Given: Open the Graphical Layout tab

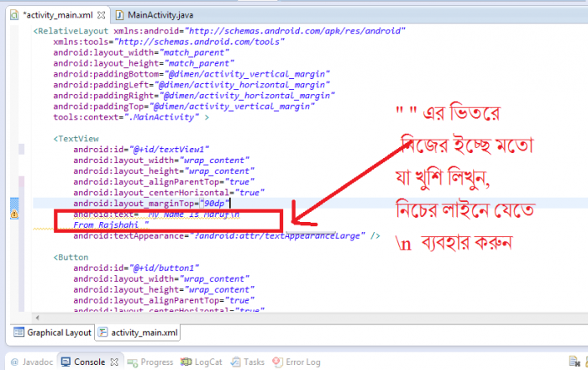Looking at the screenshot, I should click(53, 332).
